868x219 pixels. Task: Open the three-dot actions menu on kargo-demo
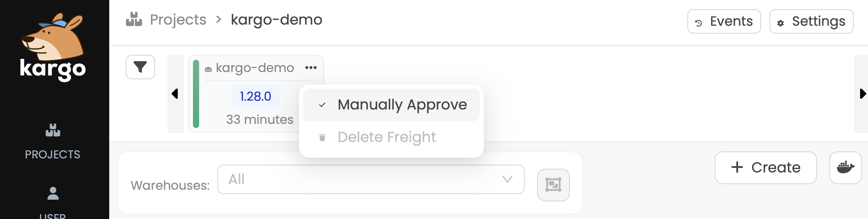311,67
